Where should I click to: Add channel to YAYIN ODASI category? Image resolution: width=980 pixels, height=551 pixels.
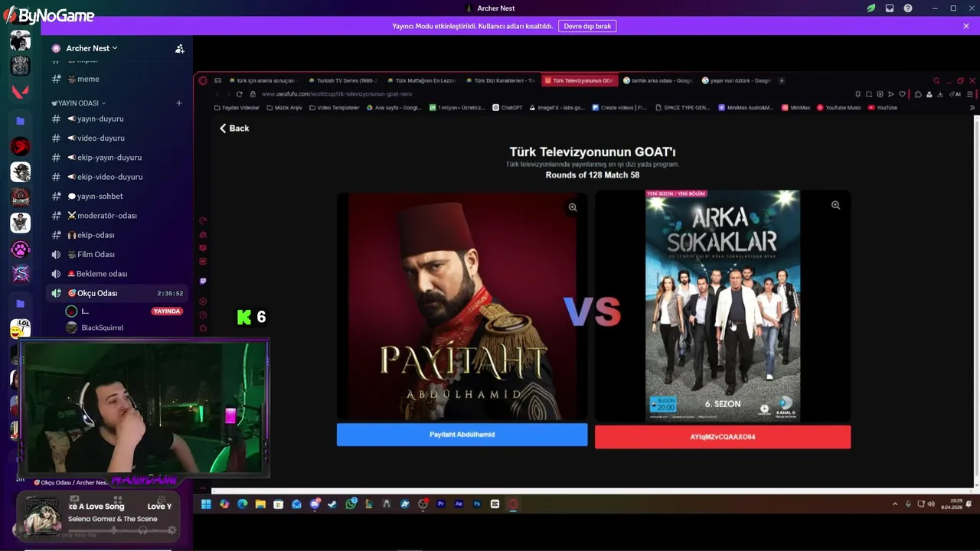click(179, 103)
